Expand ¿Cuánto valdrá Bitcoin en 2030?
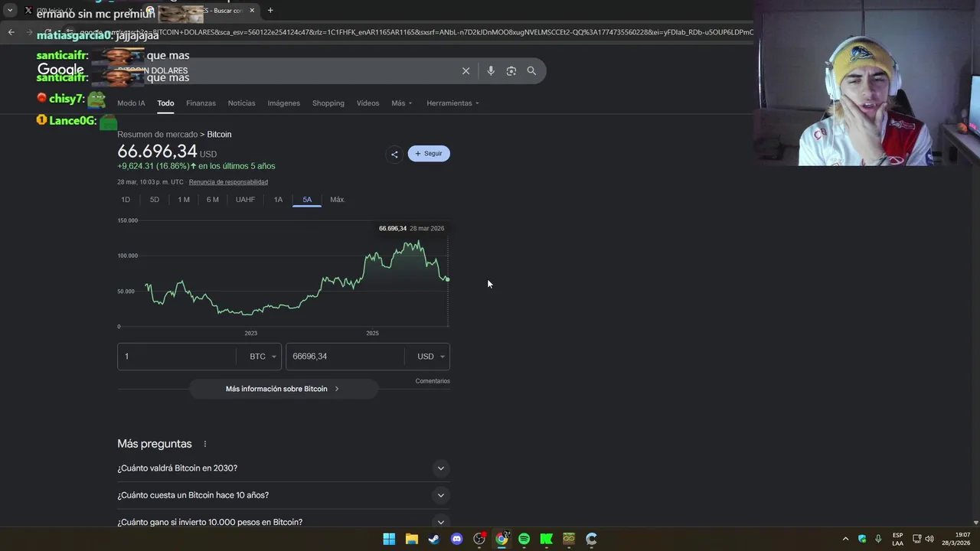Image resolution: width=980 pixels, height=551 pixels. click(x=283, y=468)
